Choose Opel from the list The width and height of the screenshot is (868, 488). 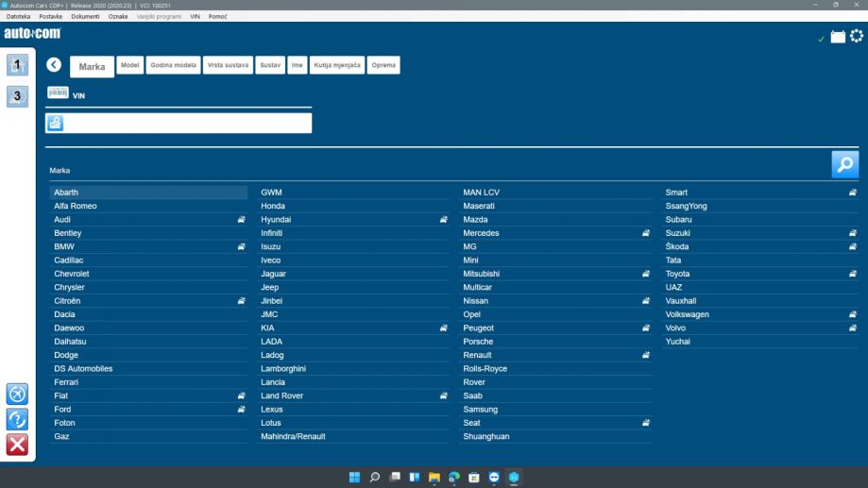(x=555, y=314)
